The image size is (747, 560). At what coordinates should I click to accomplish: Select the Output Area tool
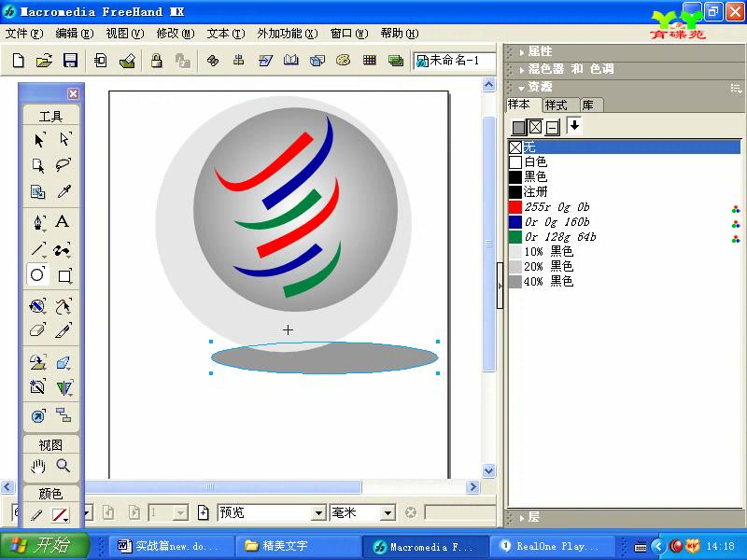click(x=38, y=191)
